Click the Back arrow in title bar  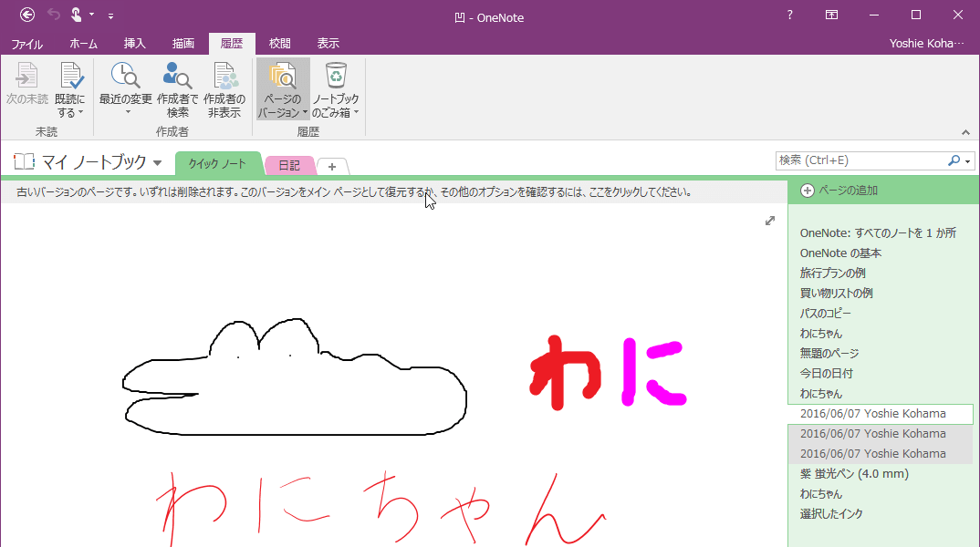coord(27,15)
